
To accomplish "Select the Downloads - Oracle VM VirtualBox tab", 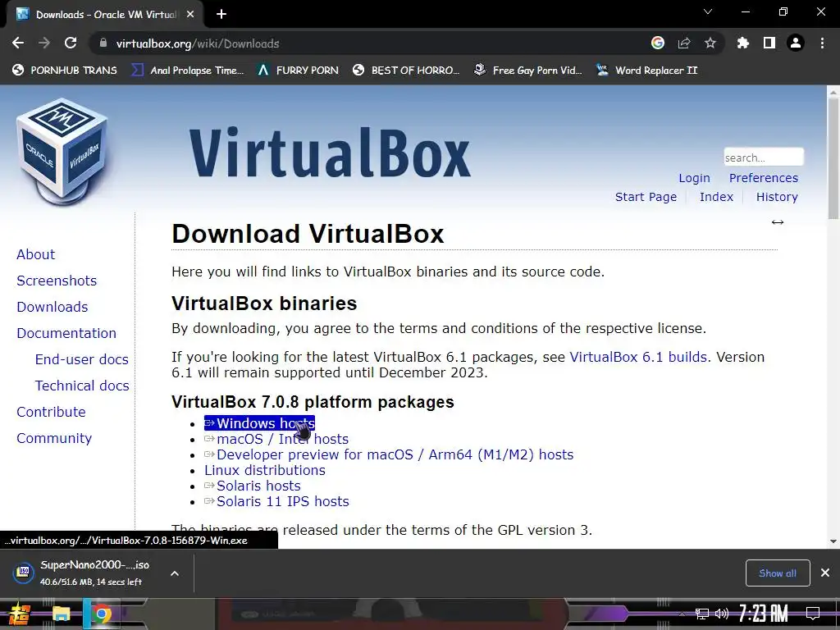I will click(x=105, y=15).
